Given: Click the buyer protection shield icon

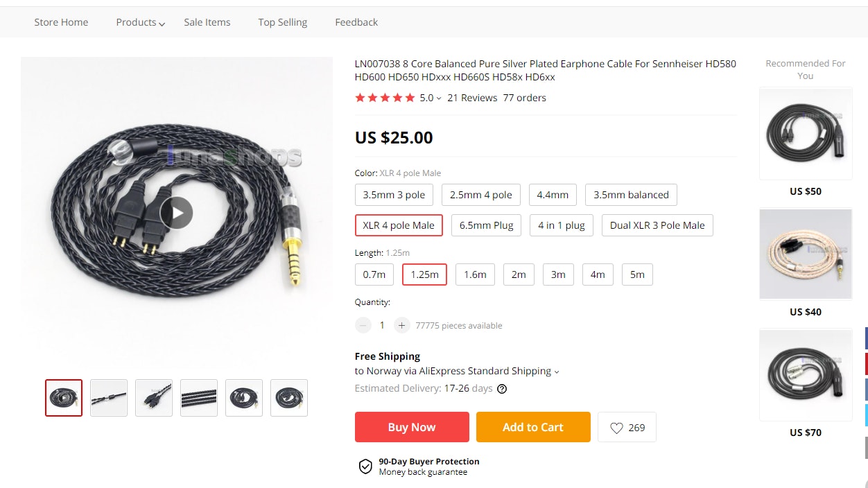Looking at the screenshot, I should 365,467.
